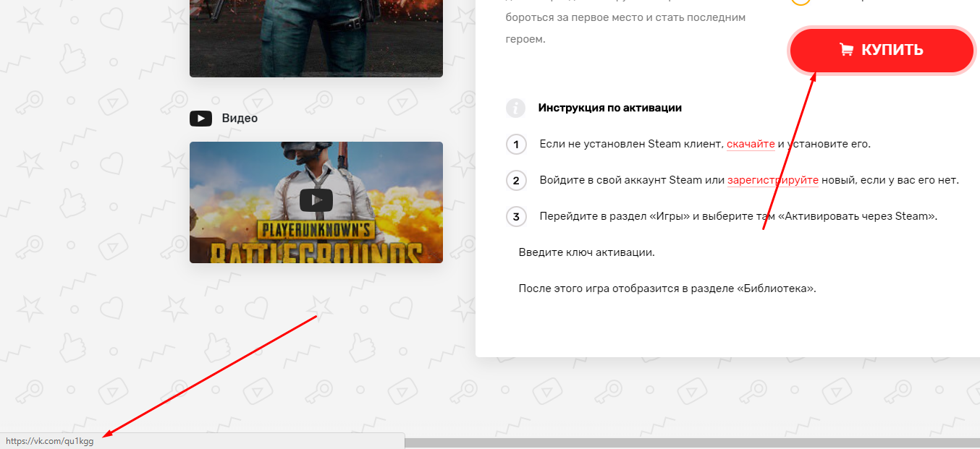Viewport: 980px width, 449px height.
Task: Open the game screenshot image above Видео
Action: pyautogui.click(x=316, y=38)
